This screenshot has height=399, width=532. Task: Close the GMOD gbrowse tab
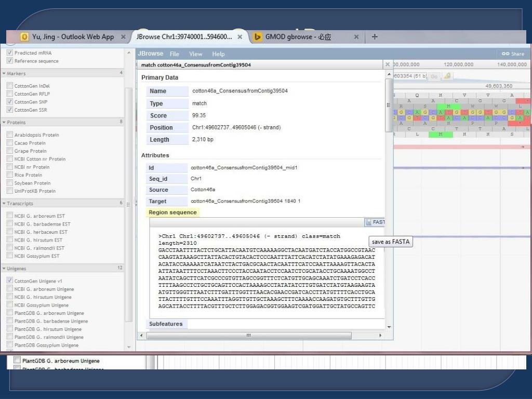click(x=356, y=37)
